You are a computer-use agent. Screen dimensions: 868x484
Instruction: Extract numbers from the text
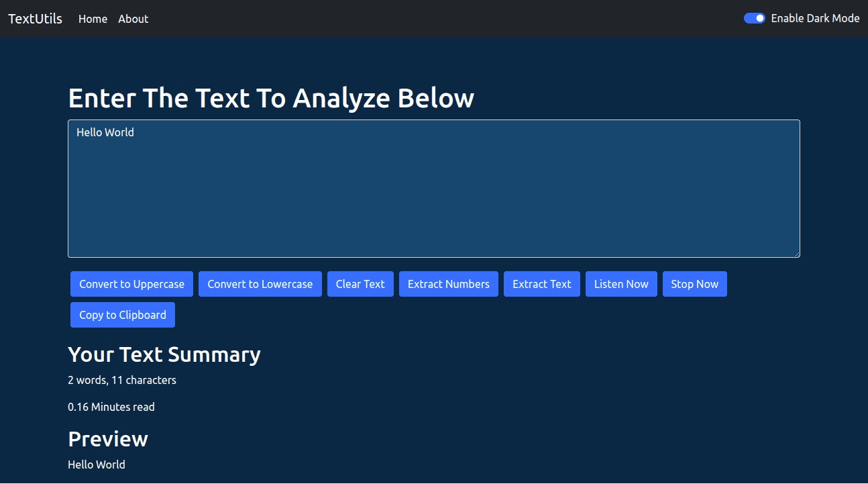(x=448, y=283)
